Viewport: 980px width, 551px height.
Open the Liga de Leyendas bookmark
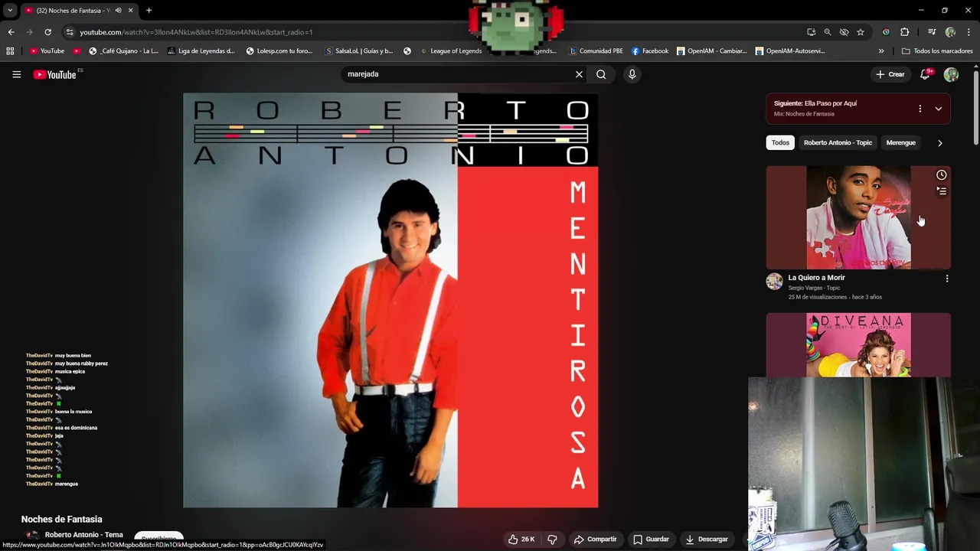coord(201,51)
